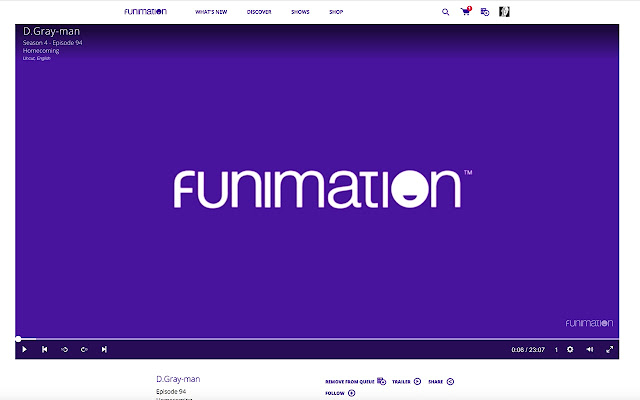This screenshot has height=400, width=640.
Task: Click the video progress bar
Action: [x=317, y=339]
